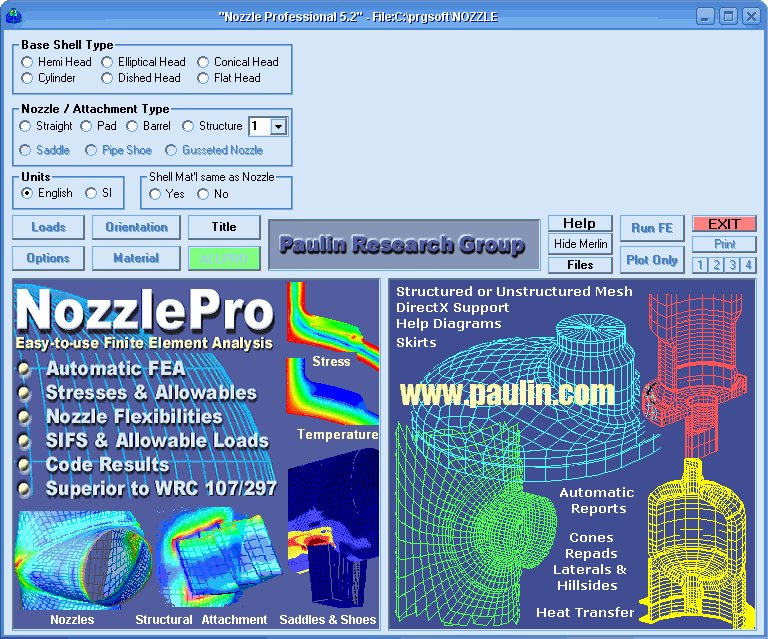Click the Stresses & Allowables bullet
Image resolution: width=768 pixels, height=639 pixels.
(151, 393)
